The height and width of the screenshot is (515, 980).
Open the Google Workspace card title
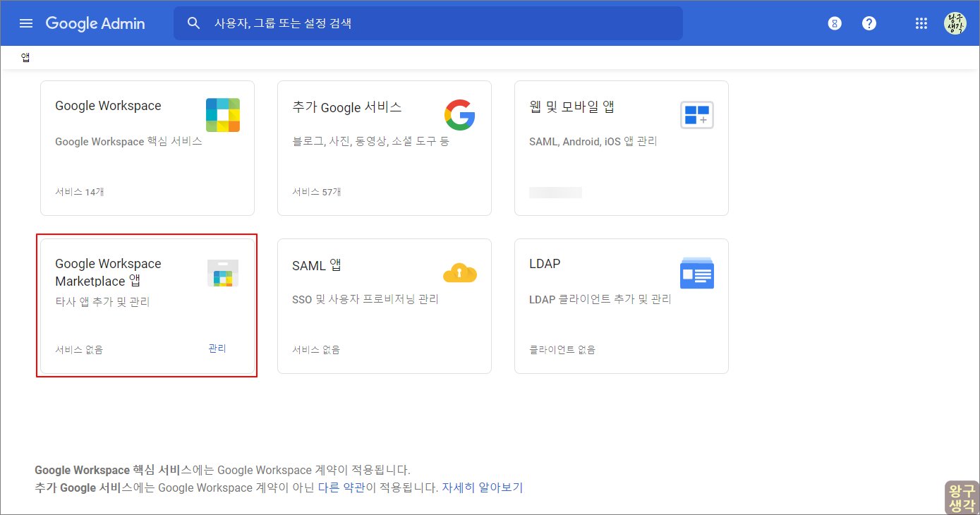pyautogui.click(x=108, y=106)
